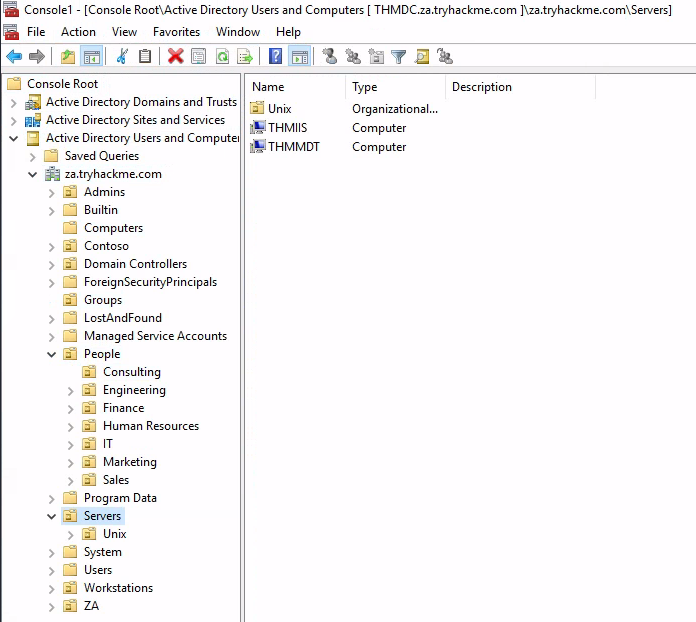This screenshot has width=696, height=622.
Task: Sort list by Name column header
Action: pos(297,87)
